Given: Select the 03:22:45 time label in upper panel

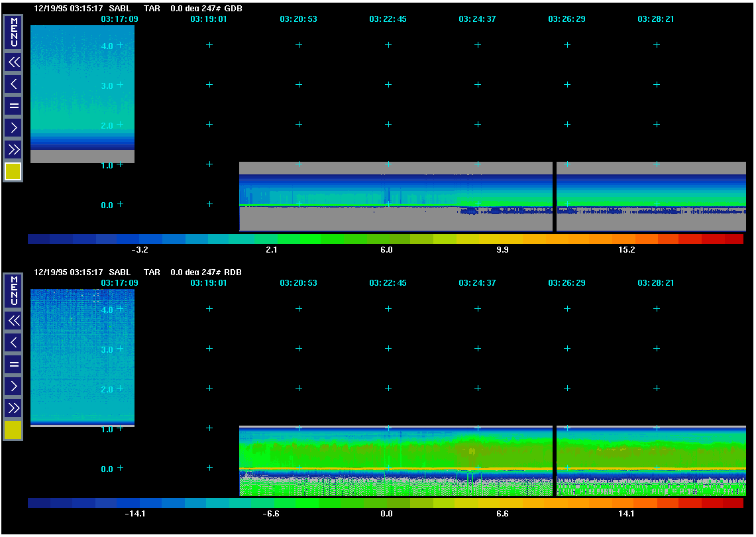Looking at the screenshot, I should click(388, 19).
